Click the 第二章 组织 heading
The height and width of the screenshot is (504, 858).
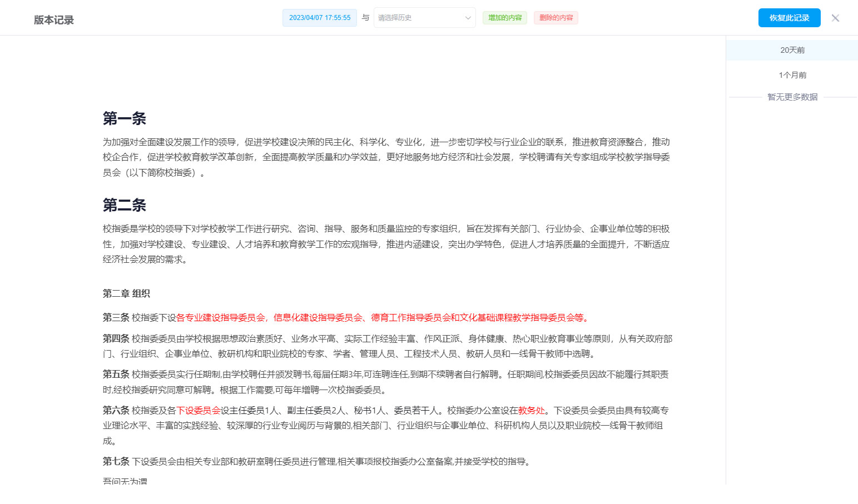coord(126,293)
